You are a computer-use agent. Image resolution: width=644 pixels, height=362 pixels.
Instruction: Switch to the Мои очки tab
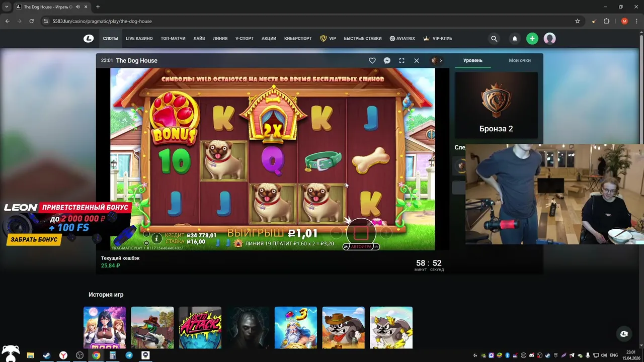(520, 60)
